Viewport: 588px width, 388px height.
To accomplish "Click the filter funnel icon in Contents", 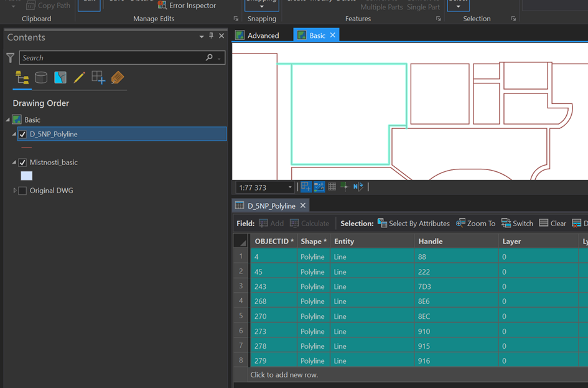I will coord(11,58).
